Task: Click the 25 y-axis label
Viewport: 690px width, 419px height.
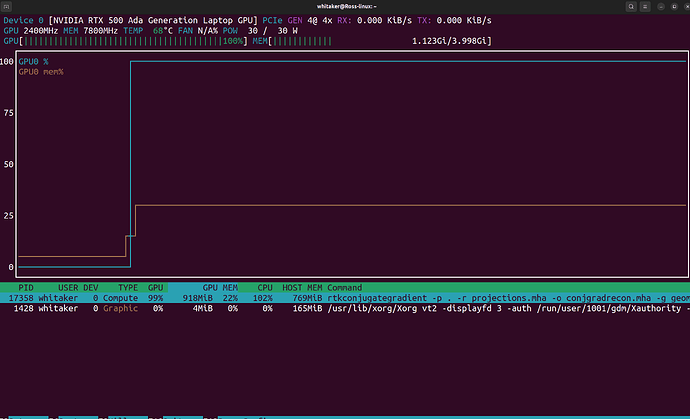Action: pos(8,216)
